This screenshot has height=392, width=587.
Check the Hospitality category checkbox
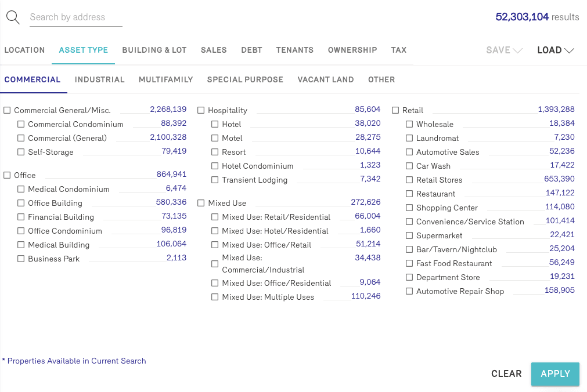point(201,111)
